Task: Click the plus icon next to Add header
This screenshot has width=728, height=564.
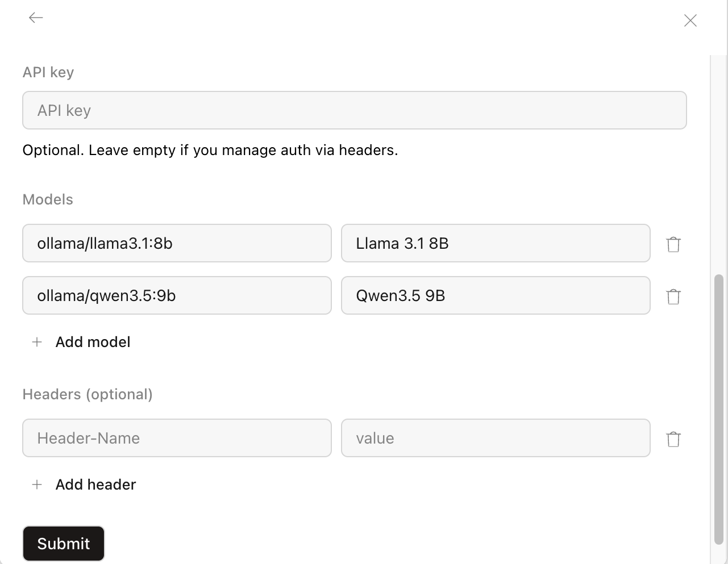Action: click(36, 484)
